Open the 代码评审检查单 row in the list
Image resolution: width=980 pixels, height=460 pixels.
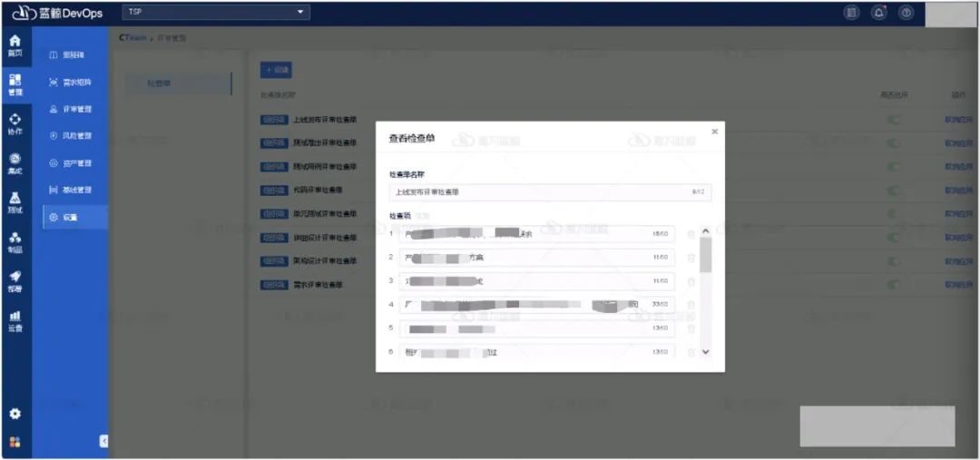pos(318,190)
